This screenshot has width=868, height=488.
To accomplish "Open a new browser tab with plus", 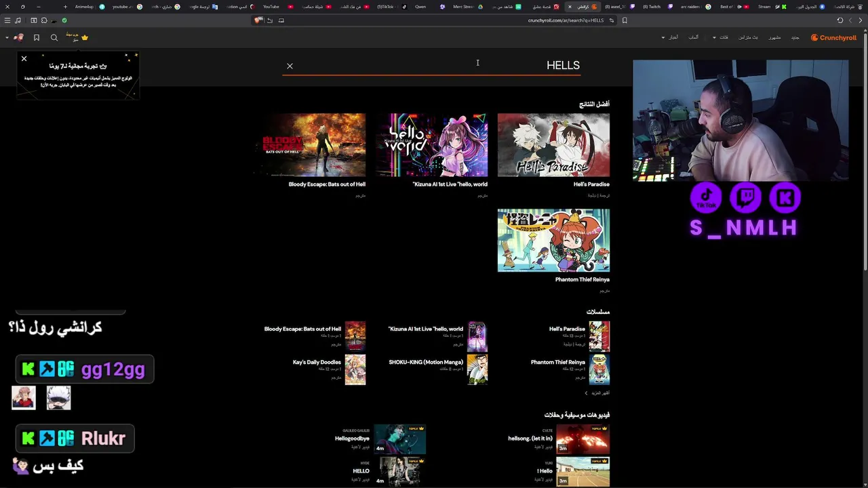I will [66, 7].
